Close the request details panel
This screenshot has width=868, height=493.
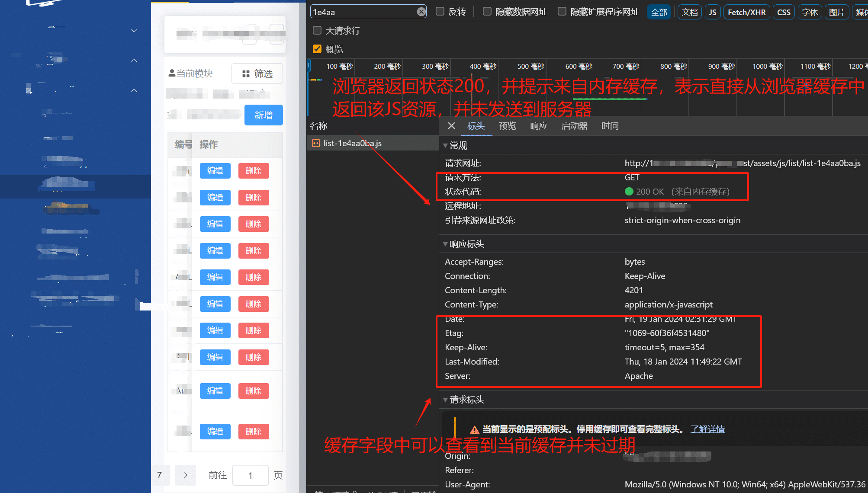pyautogui.click(x=451, y=126)
